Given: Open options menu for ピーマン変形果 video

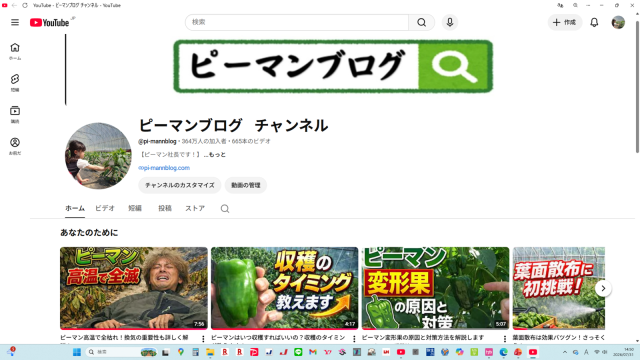Looking at the screenshot, I should click(x=505, y=339).
